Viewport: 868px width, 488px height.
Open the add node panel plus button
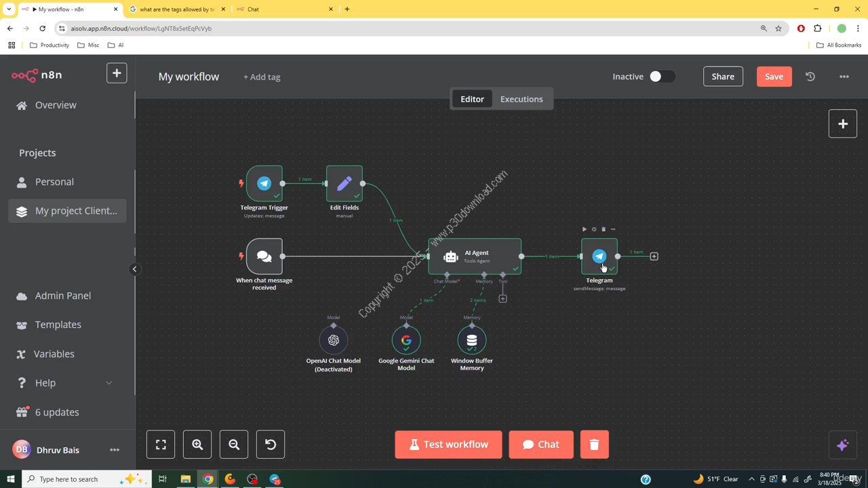click(x=843, y=124)
